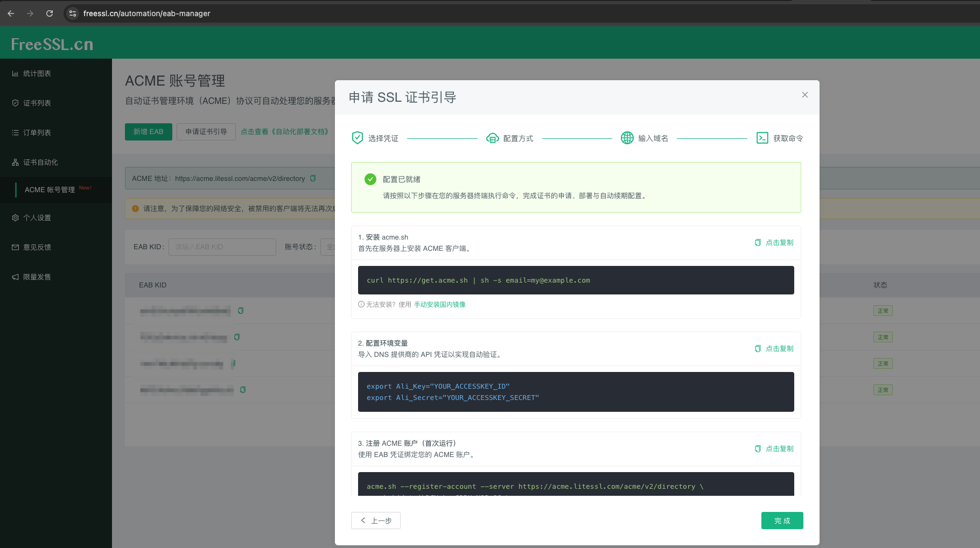This screenshot has width=980, height=548.
Task: Click the EAB KID search input field
Action: 222,247
